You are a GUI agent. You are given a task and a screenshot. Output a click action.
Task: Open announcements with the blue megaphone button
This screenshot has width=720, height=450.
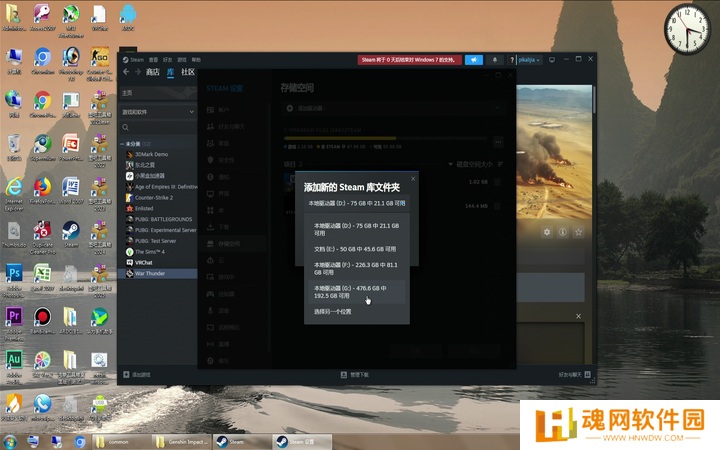coord(474,60)
